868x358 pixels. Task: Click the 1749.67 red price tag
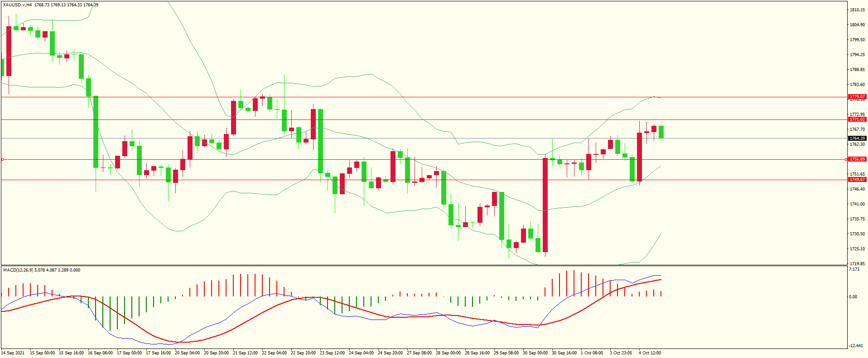[x=857, y=180]
